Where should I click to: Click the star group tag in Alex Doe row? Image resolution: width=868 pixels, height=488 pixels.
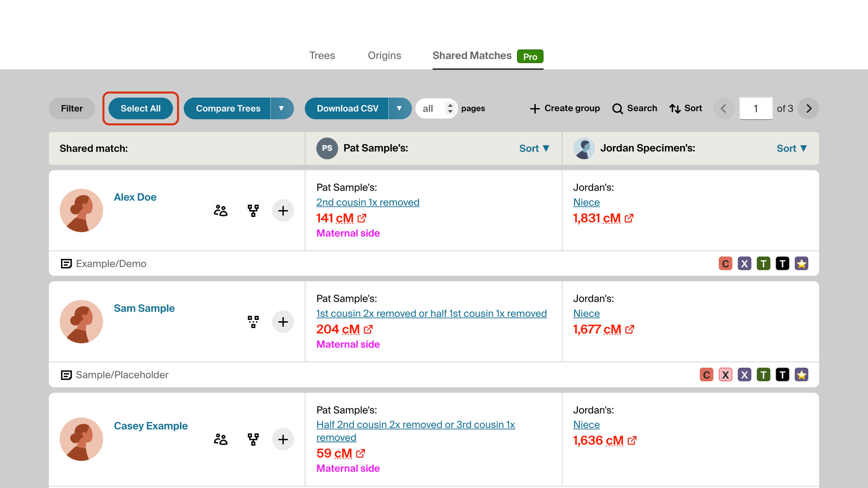point(802,263)
